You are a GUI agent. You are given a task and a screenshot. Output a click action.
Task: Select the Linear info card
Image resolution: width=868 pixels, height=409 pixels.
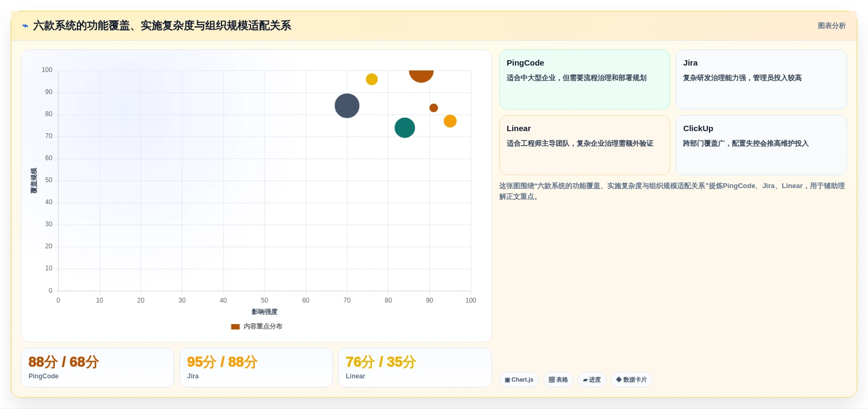[584, 145]
